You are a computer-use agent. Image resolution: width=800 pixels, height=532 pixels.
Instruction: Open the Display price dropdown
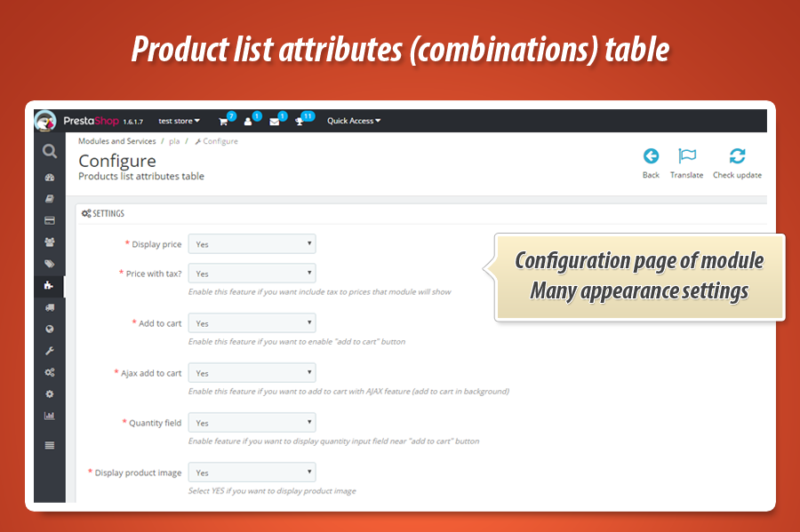252,243
